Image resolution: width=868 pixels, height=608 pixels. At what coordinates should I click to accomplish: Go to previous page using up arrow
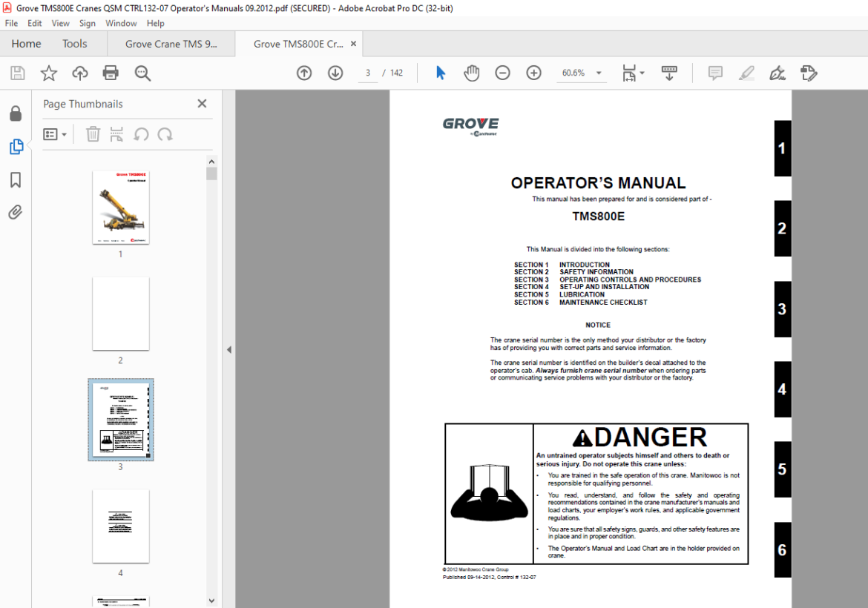304,73
